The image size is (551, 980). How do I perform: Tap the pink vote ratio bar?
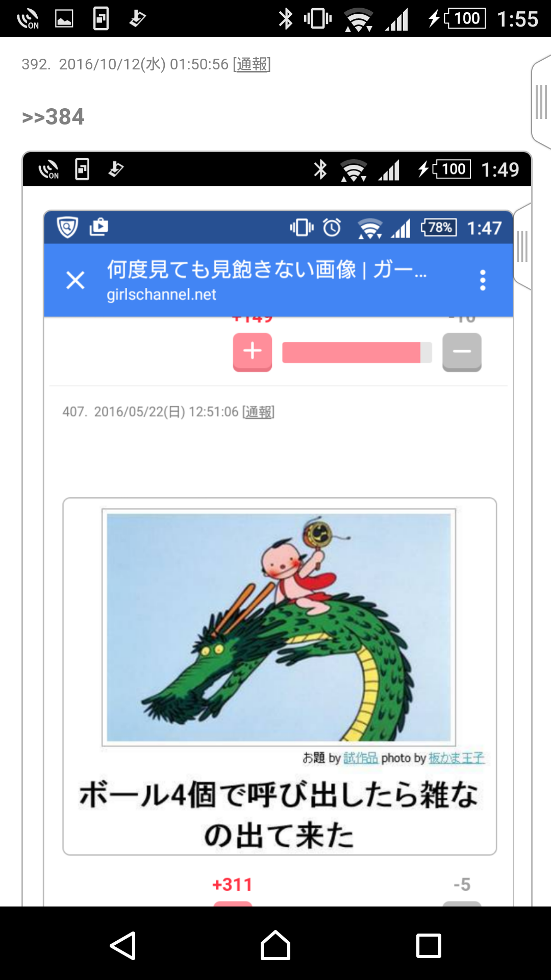pyautogui.click(x=357, y=352)
